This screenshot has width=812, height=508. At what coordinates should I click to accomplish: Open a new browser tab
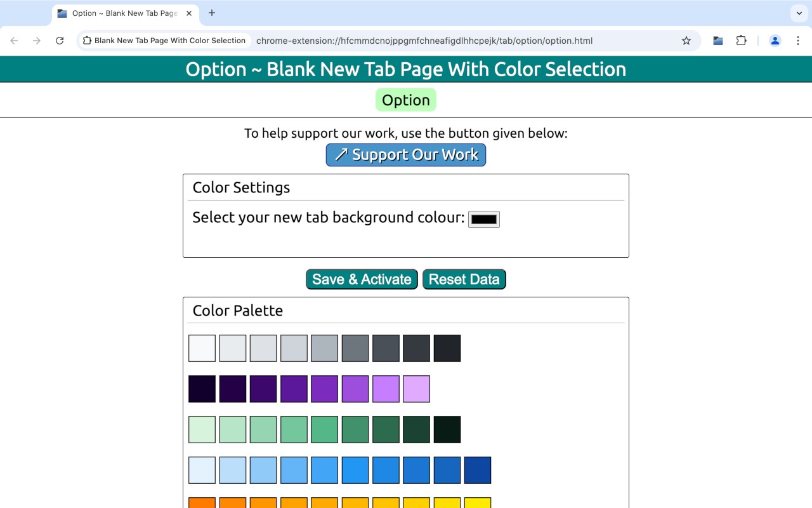(212, 13)
